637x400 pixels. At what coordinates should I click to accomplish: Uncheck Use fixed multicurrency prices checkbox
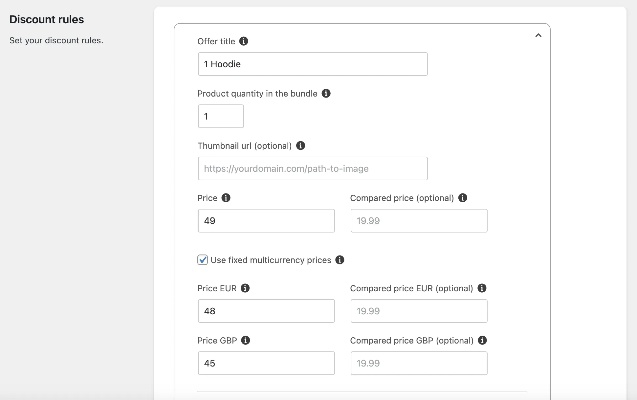pos(204,260)
